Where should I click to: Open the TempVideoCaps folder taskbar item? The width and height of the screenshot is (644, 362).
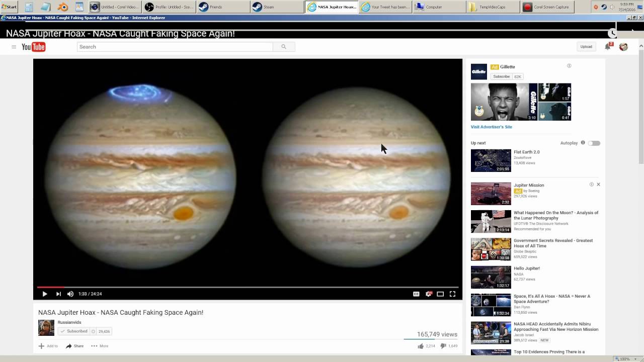pyautogui.click(x=493, y=7)
